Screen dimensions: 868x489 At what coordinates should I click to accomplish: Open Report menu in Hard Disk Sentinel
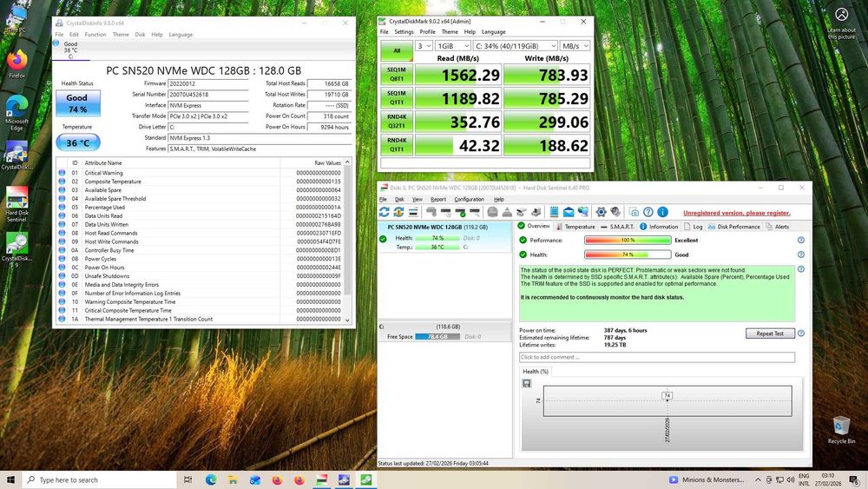pos(437,200)
